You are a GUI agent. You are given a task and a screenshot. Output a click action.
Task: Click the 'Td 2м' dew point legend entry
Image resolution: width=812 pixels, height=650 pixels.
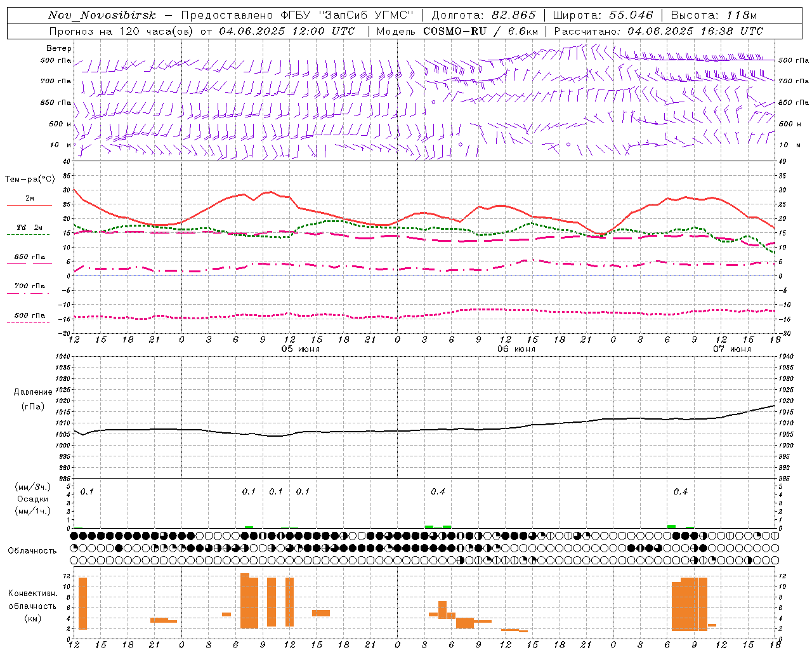click(x=30, y=227)
